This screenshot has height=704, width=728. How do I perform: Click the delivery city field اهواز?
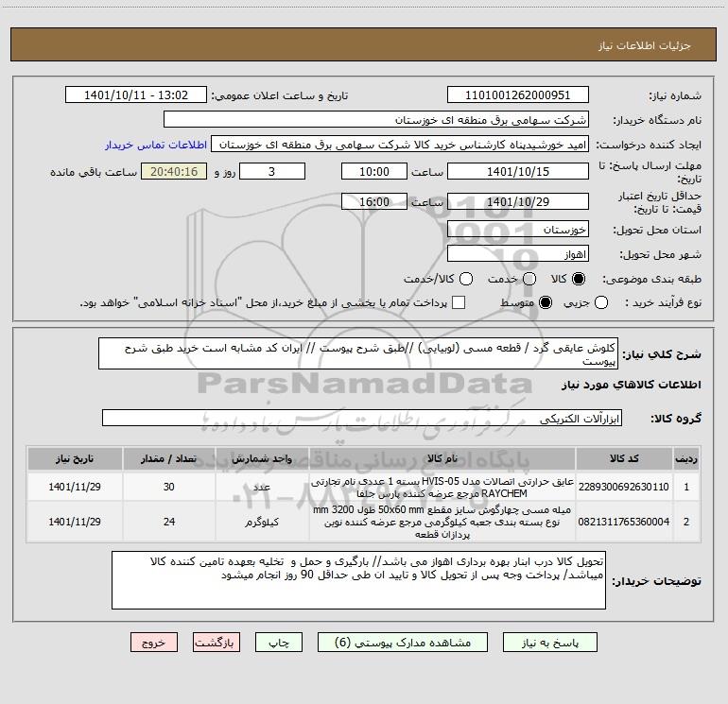coord(518,254)
